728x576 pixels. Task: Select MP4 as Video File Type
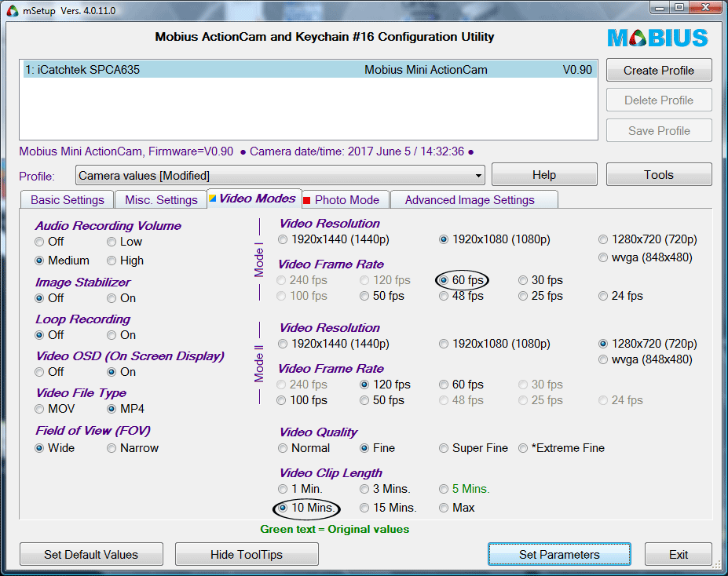126,409
